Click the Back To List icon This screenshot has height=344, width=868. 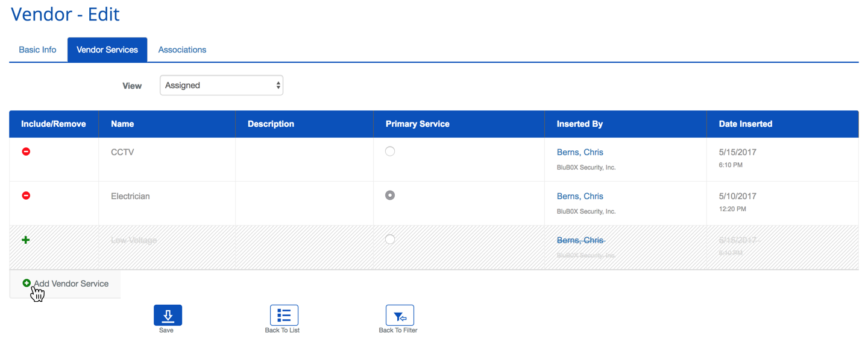(x=283, y=315)
